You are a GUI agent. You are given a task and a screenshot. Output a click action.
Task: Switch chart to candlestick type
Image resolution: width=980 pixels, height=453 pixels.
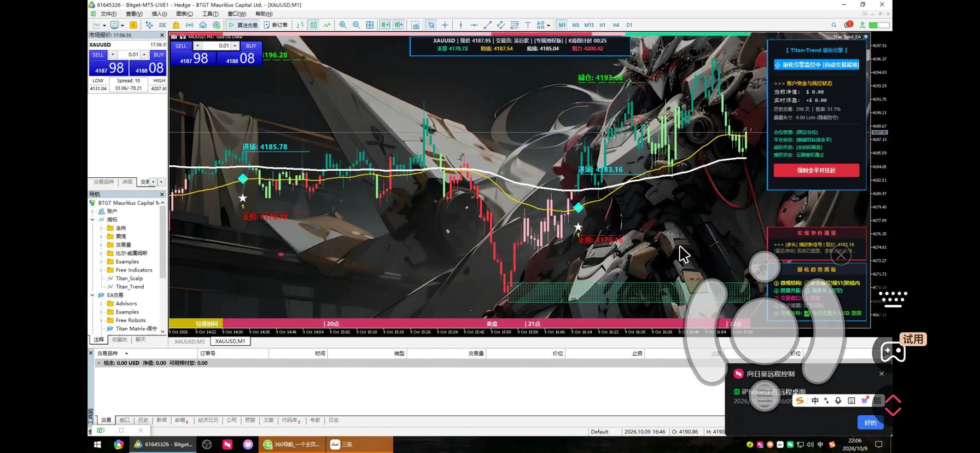[314, 25]
